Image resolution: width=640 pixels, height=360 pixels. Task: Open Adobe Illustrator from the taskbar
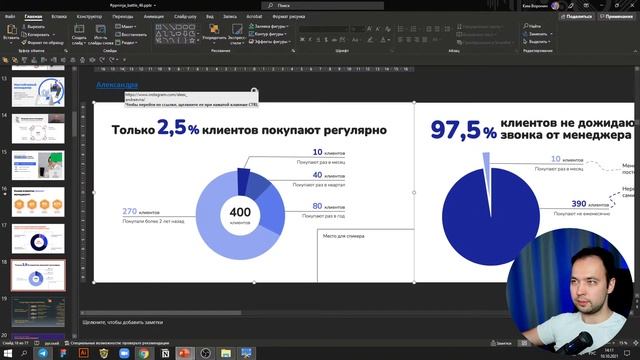tap(83, 353)
